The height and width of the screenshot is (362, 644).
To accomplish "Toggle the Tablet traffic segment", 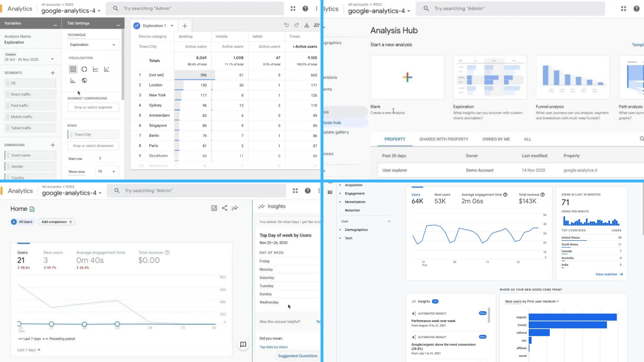I will (x=21, y=128).
